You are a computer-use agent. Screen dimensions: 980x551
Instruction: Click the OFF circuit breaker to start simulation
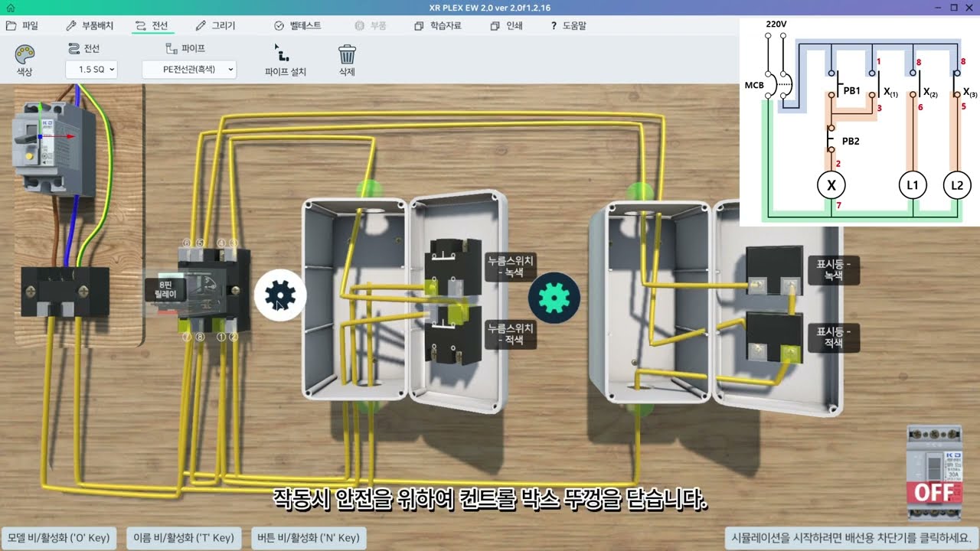(934, 473)
